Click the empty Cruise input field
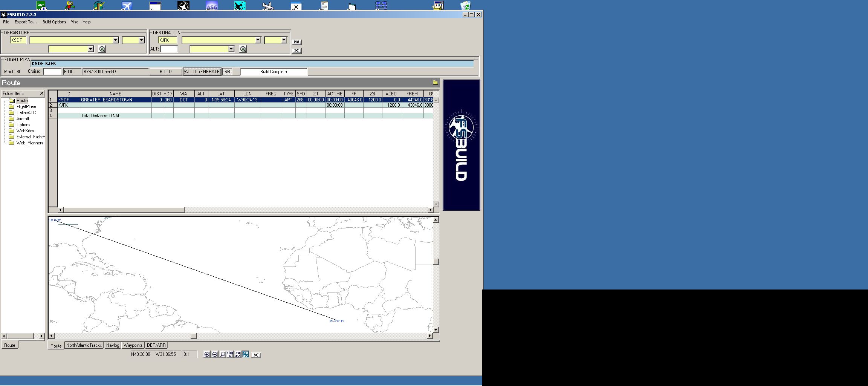 [52, 72]
